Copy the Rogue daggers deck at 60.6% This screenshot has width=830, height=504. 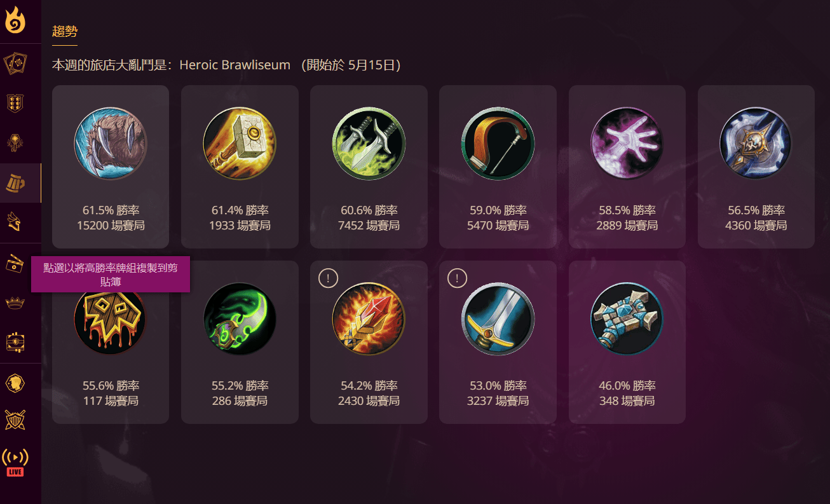369,167
